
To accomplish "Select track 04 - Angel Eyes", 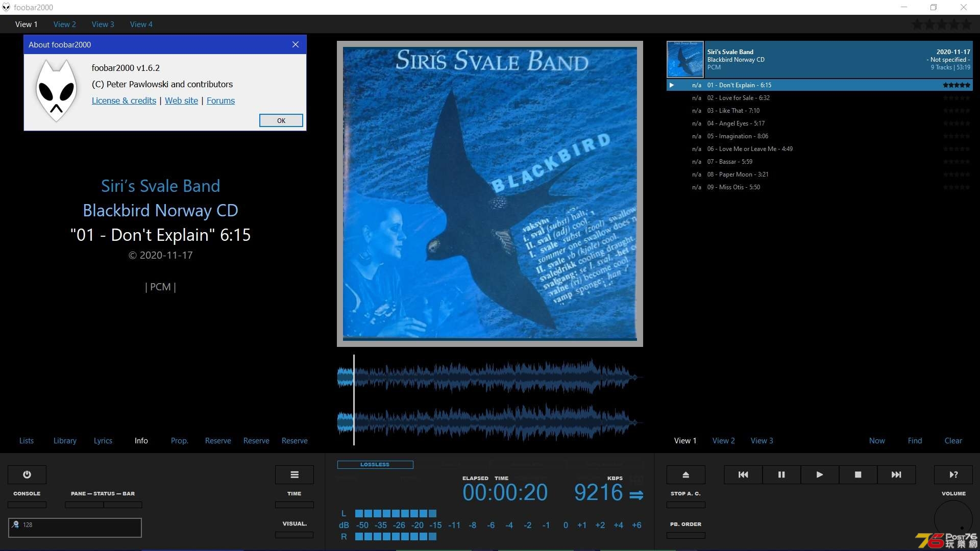I will tap(820, 123).
